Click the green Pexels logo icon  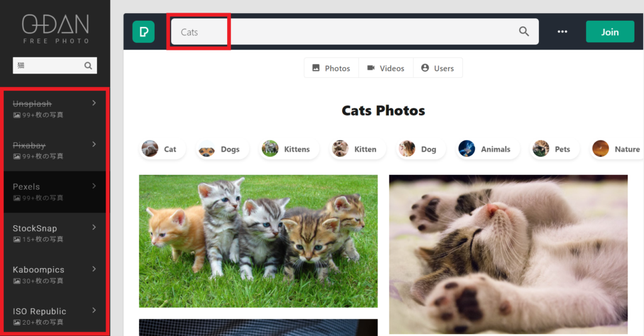(x=143, y=31)
